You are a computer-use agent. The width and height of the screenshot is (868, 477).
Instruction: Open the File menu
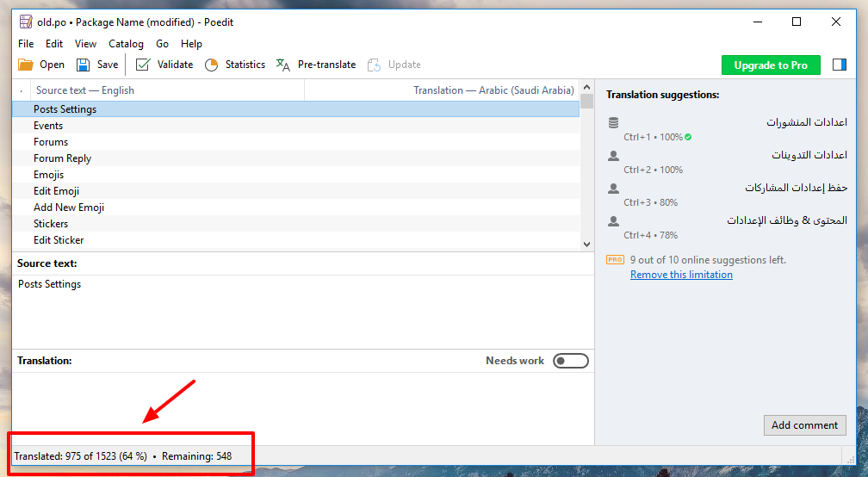coord(26,44)
